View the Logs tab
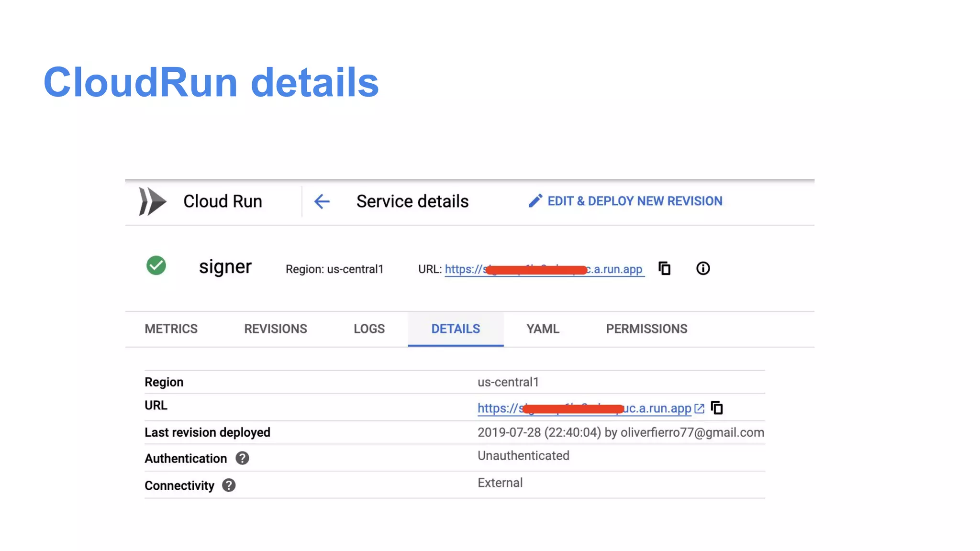This screenshot has width=980, height=551. click(x=369, y=329)
